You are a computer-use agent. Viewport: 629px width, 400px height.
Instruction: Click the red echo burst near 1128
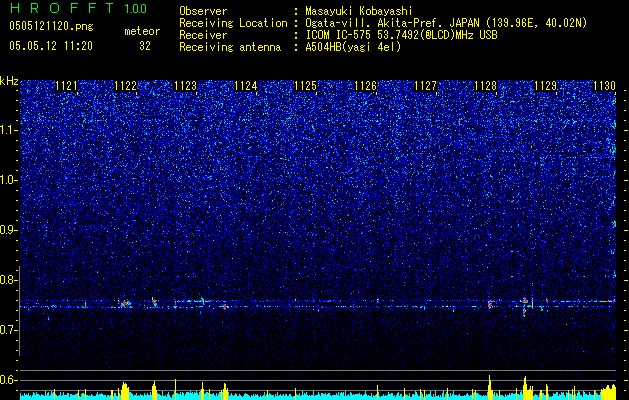pos(489,304)
